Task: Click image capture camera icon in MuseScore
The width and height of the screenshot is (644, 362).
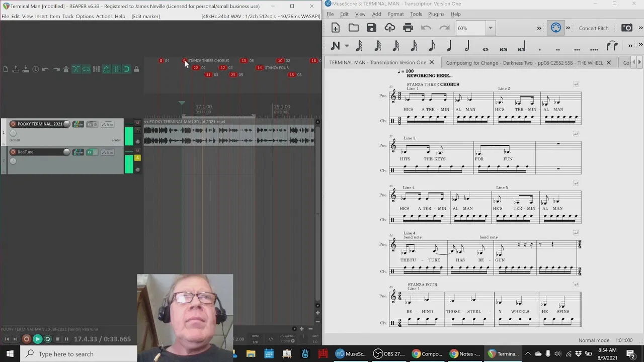Action: 627,28
